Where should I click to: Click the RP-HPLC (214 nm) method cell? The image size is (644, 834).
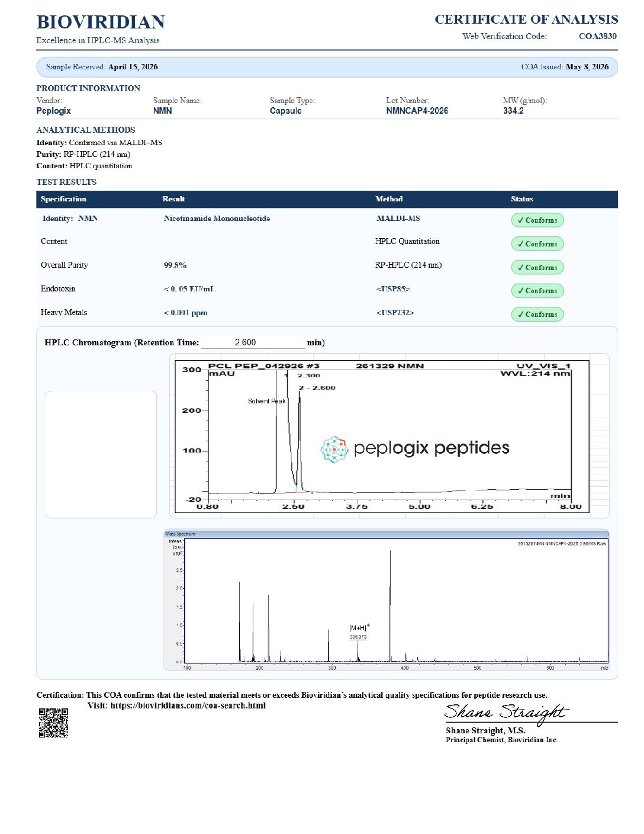pyautogui.click(x=408, y=265)
